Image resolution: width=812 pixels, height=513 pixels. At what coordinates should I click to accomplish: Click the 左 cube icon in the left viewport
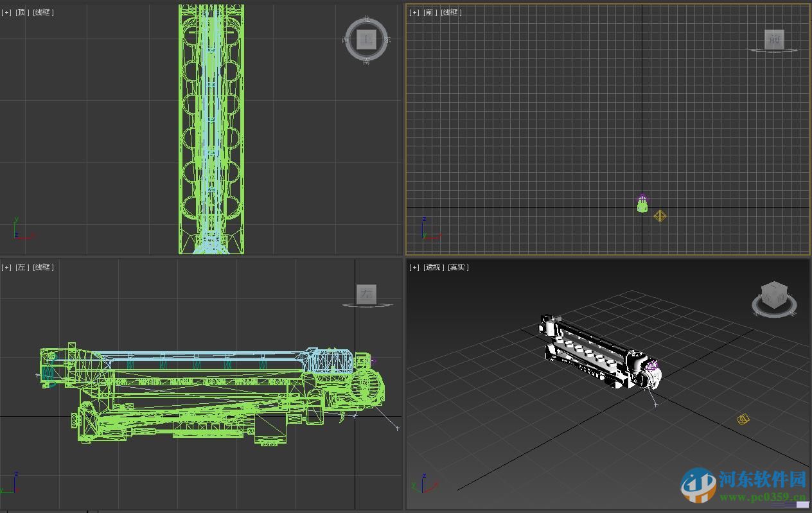[366, 294]
